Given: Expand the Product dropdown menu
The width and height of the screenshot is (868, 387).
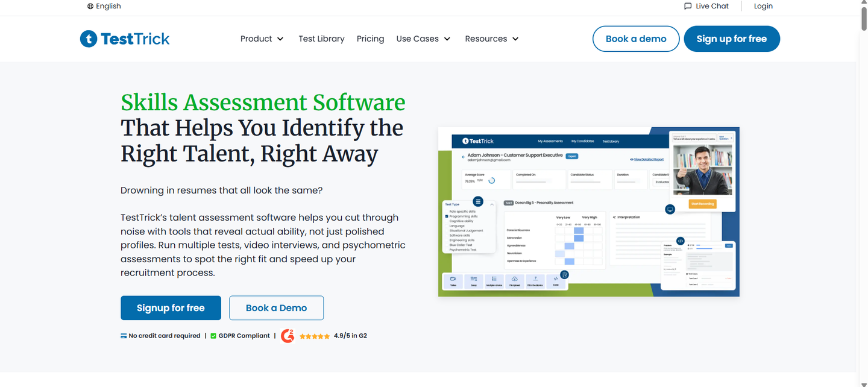Looking at the screenshot, I should pyautogui.click(x=262, y=39).
